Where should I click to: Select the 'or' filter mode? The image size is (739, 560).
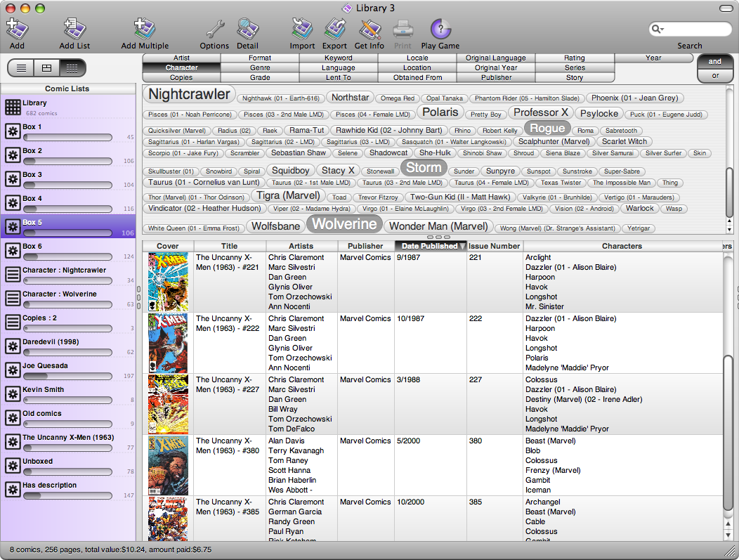(715, 75)
